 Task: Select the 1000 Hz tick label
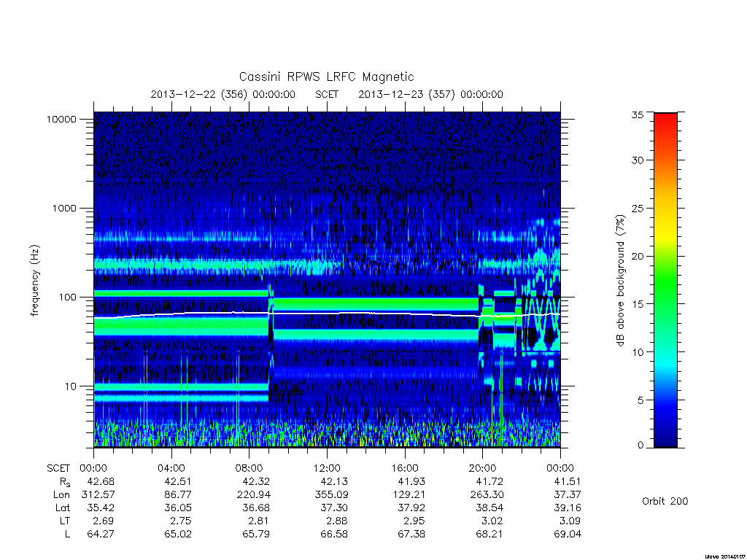(x=64, y=209)
